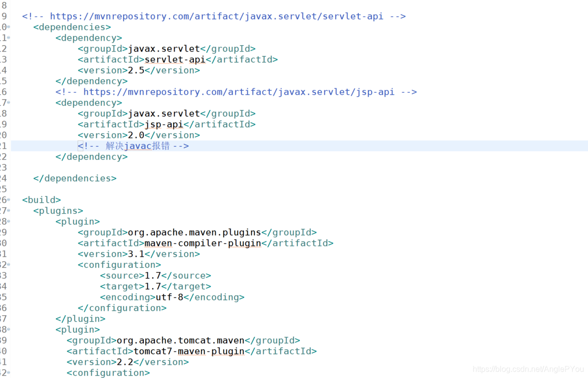The width and height of the screenshot is (588, 378).
Task: Collapse the plugins element fold marker
Action: 9,211
